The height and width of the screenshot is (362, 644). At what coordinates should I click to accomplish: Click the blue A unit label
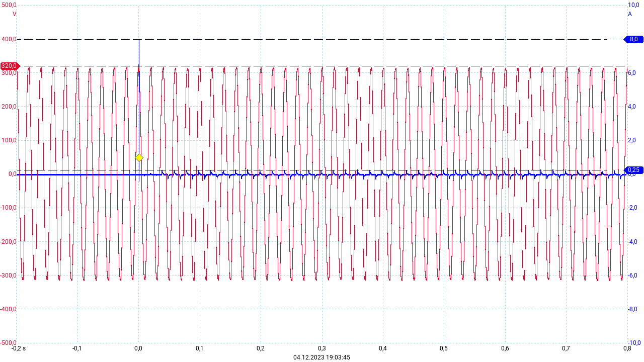[x=629, y=14]
